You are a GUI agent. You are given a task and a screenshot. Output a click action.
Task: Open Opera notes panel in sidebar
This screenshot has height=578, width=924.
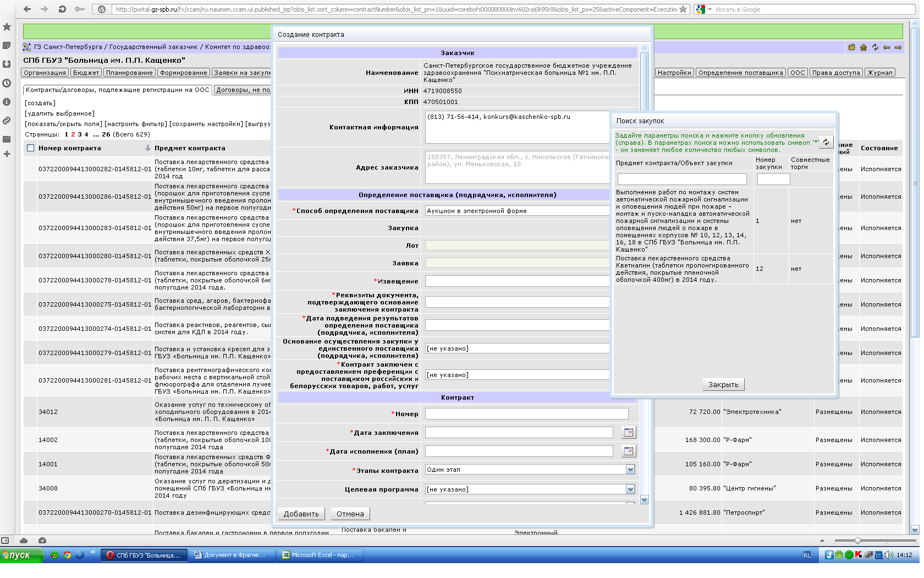[x=7, y=46]
